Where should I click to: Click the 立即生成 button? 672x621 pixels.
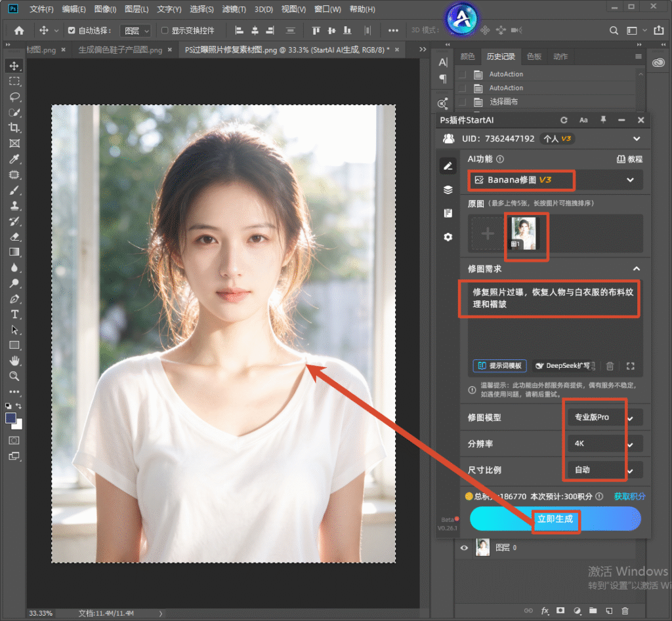555,519
